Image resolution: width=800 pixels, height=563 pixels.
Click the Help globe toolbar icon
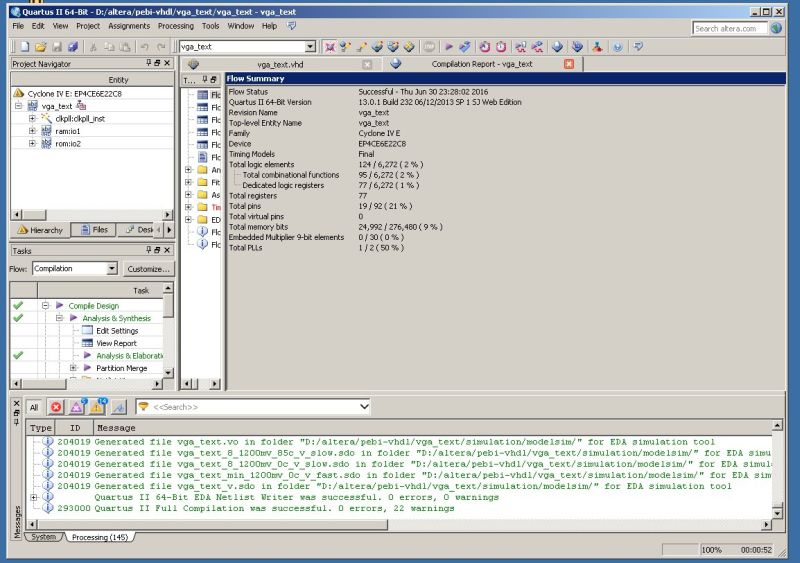(617, 47)
